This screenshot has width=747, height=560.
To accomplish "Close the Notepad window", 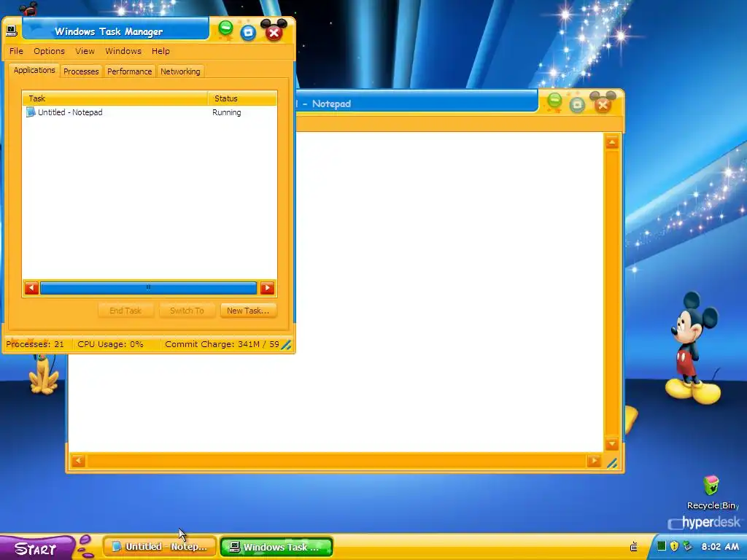I will click(603, 103).
